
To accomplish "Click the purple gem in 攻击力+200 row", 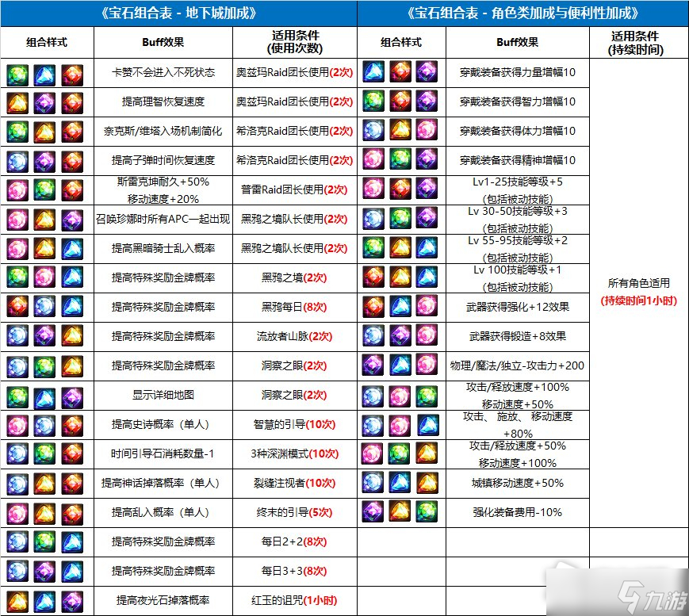I will [373, 365].
